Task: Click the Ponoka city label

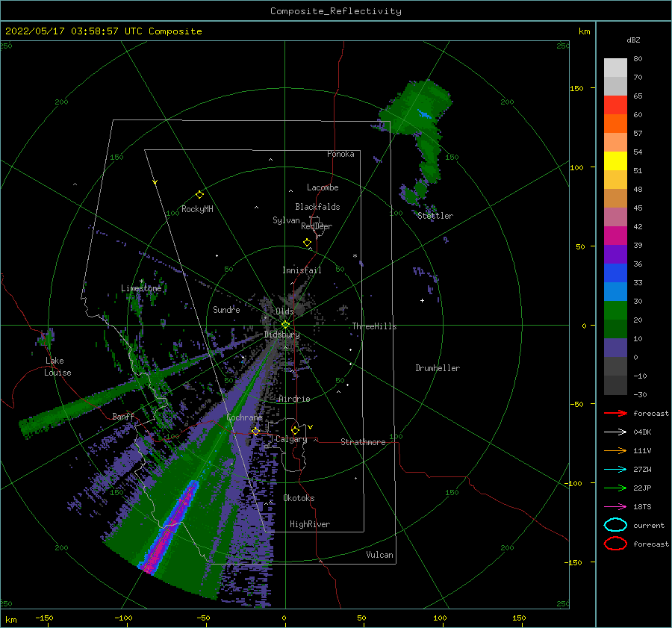Action: pos(340,154)
